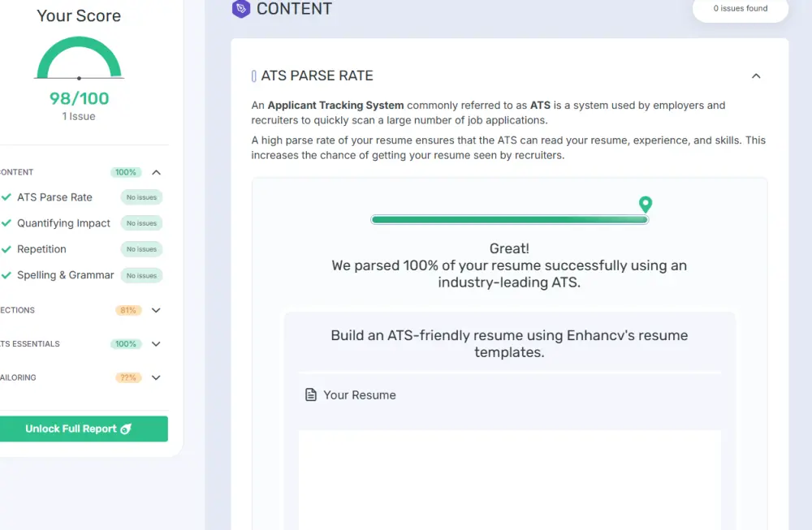
Task: Click the ATS PARSE RATE heading
Action: pos(317,76)
